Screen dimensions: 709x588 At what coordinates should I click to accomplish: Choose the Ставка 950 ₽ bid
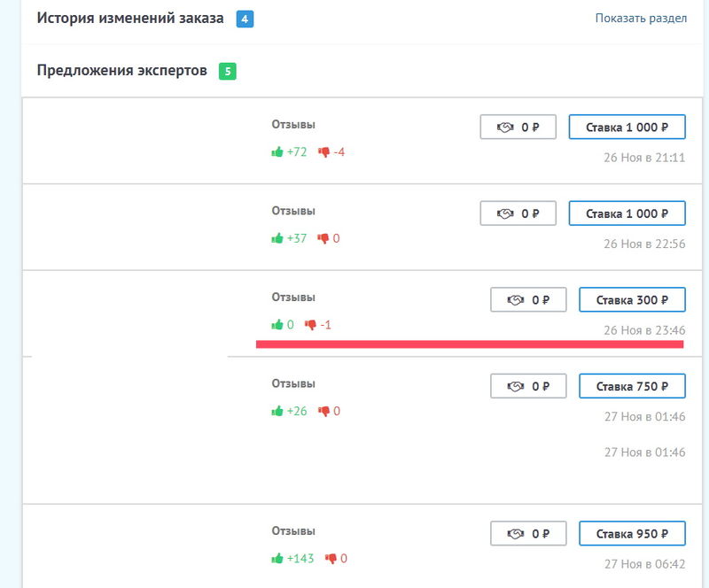click(x=632, y=534)
